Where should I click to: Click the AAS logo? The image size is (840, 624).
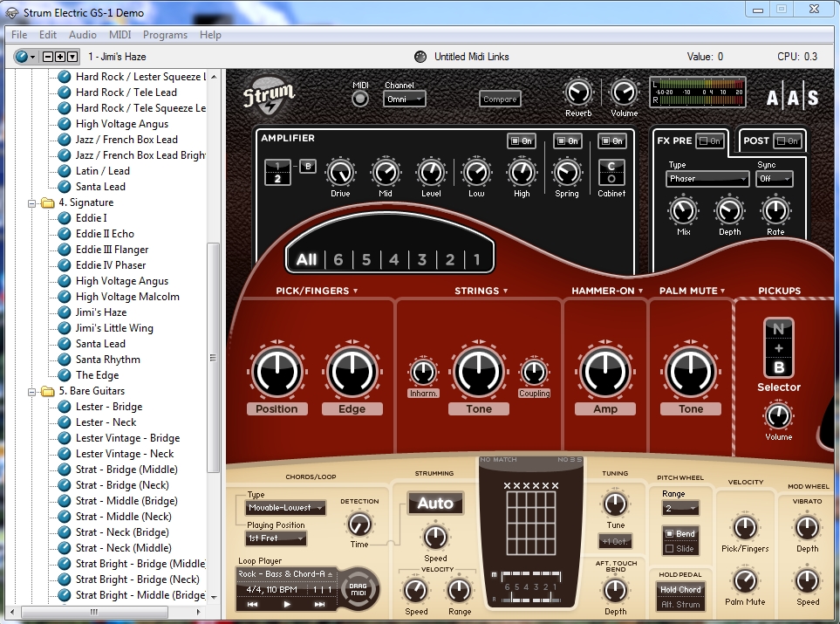(792, 98)
